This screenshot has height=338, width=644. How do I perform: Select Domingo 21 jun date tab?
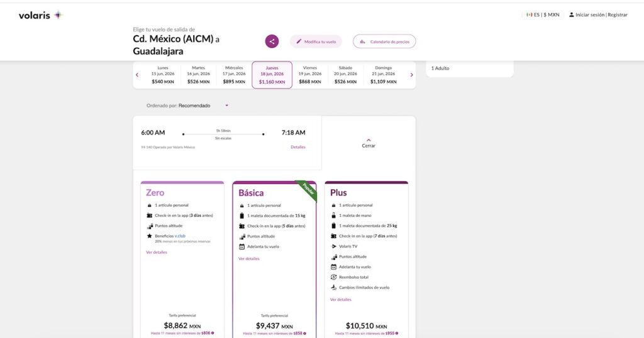[x=383, y=75]
